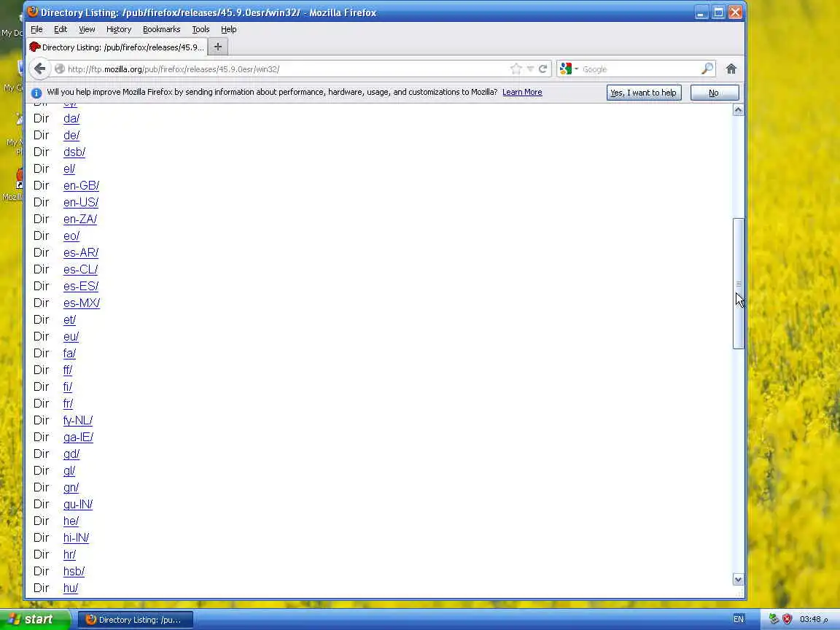Open the et/ directory link

coord(70,320)
